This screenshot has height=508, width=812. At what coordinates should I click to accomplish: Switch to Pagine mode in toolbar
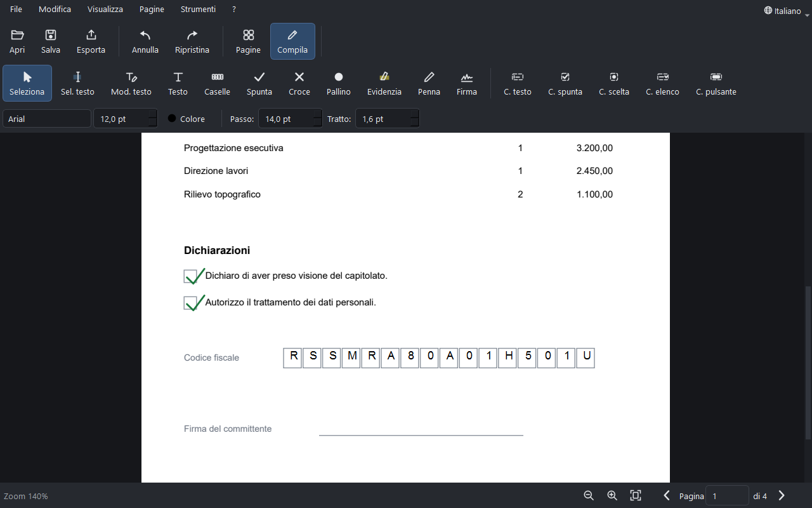[x=248, y=41]
